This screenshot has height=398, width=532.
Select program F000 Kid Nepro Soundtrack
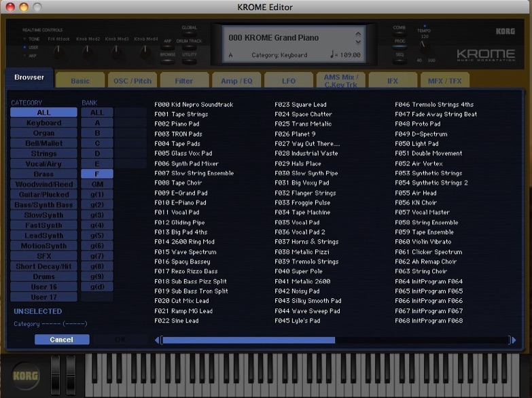(x=194, y=105)
